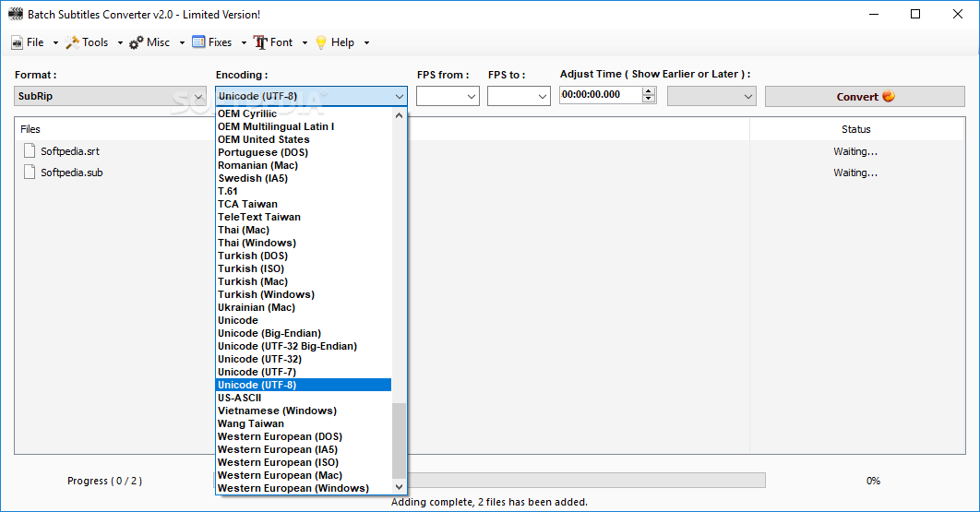Screen dimensions: 980x512
Task: Open the Show Earlier or Later dropdown
Action: pyautogui.click(x=711, y=96)
